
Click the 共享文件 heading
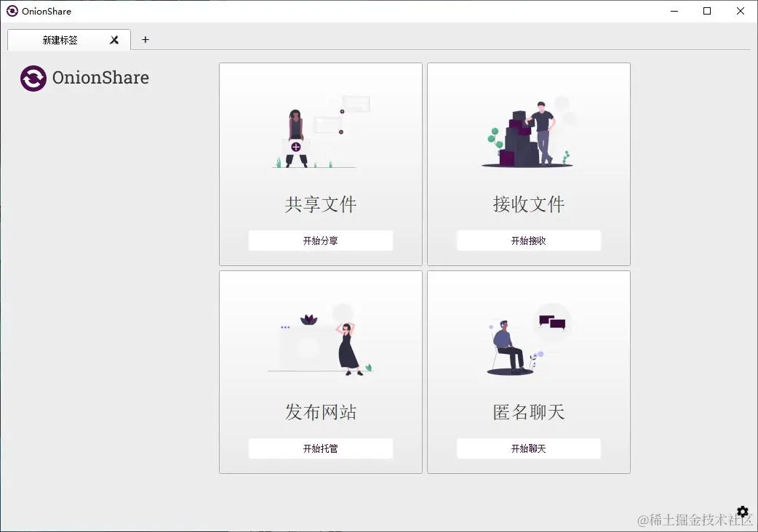coord(321,204)
